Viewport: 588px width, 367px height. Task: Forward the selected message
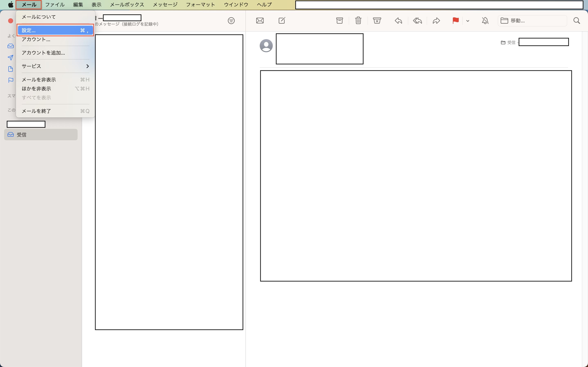(x=436, y=21)
